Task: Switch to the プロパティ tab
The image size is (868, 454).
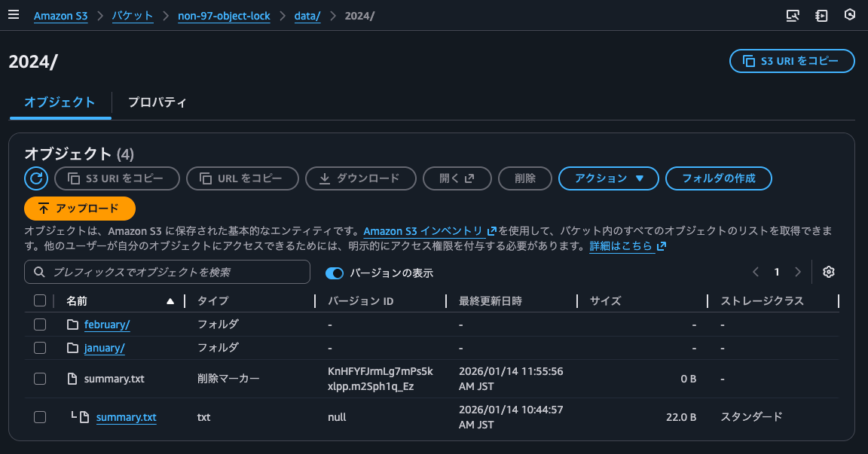Action: point(157,102)
